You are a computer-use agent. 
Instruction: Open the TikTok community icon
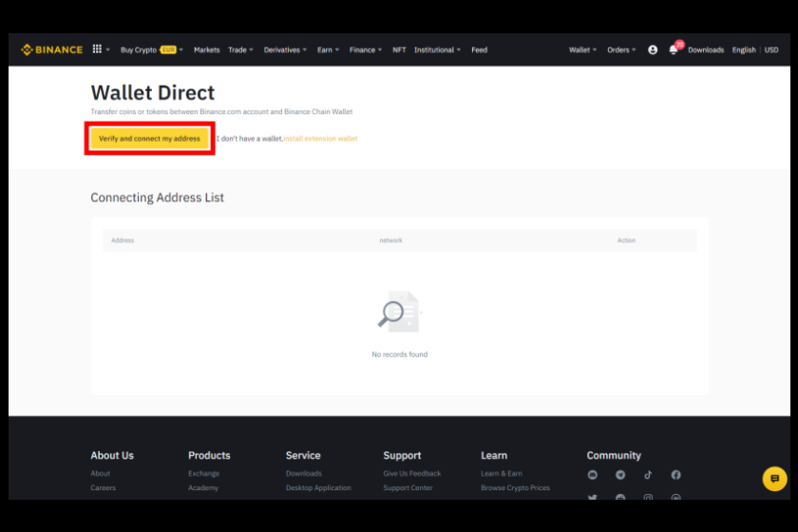point(648,474)
